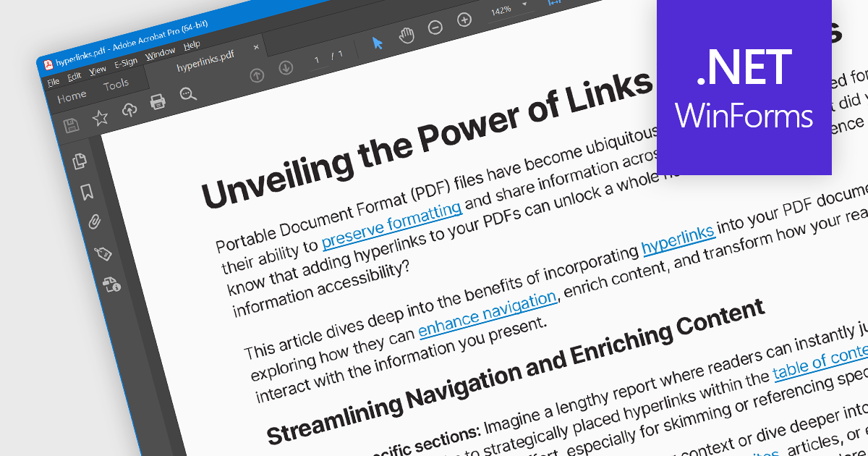The height and width of the screenshot is (456, 868).
Task: Star the file with Add to Starred icon
Action: [100, 117]
